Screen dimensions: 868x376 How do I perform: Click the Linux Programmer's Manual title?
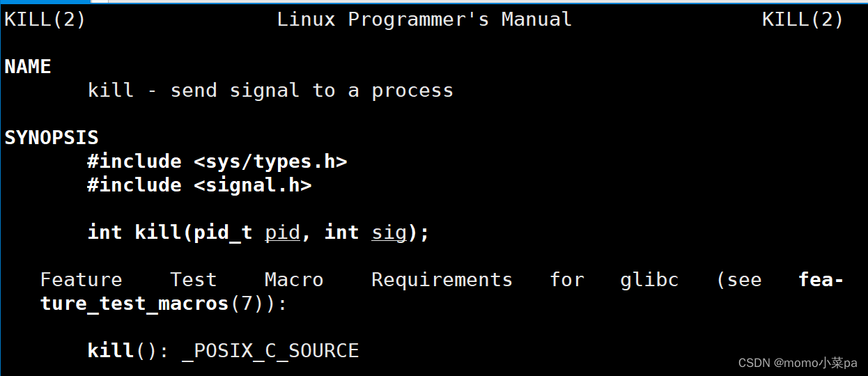[x=424, y=19]
